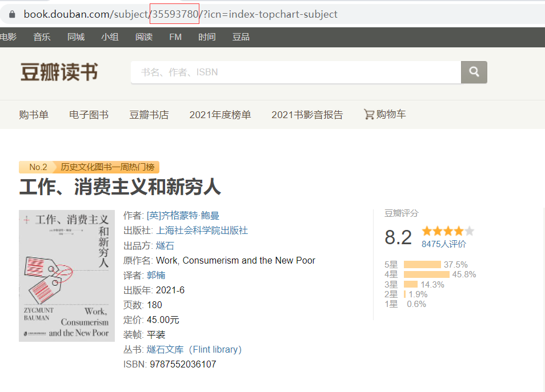Screen dimensions: 545x392
Task: Open the FM nav item
Action: click(175, 37)
